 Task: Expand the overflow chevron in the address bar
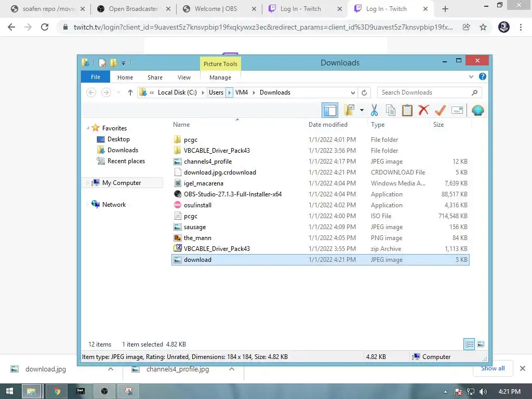152,92
